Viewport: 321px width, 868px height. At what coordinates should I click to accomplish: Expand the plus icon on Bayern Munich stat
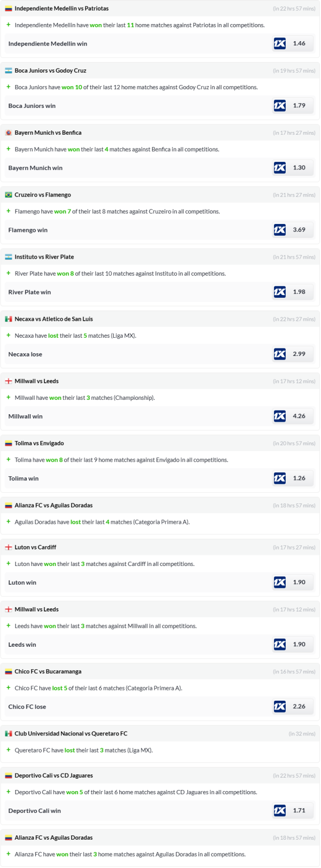click(9, 149)
